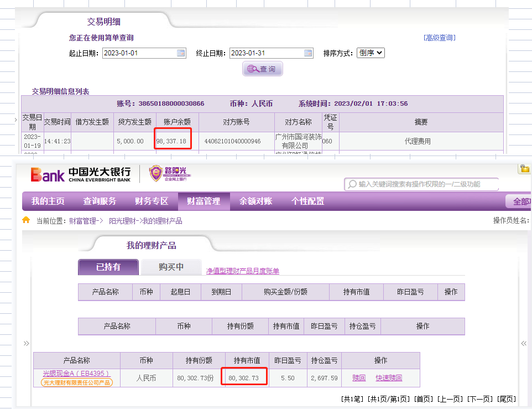This screenshot has height=409, width=532.
Task: Click the position profit value 2,697.59
Action: 325,378
